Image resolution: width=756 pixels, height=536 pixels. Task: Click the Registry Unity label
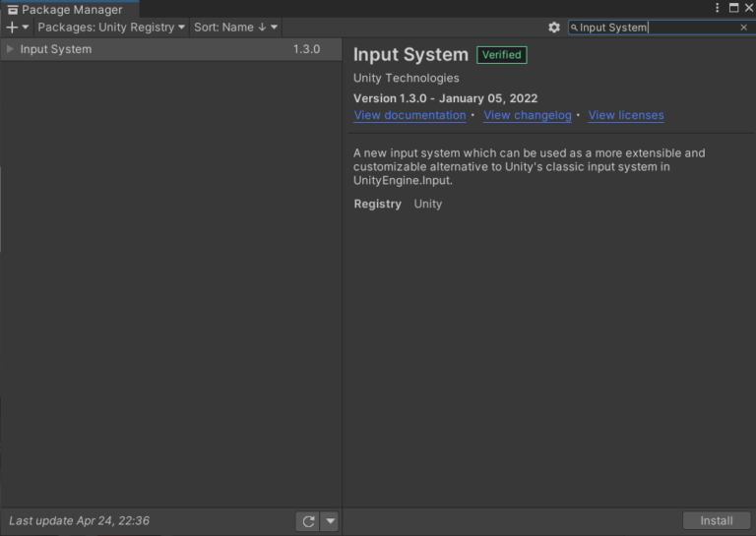(398, 204)
